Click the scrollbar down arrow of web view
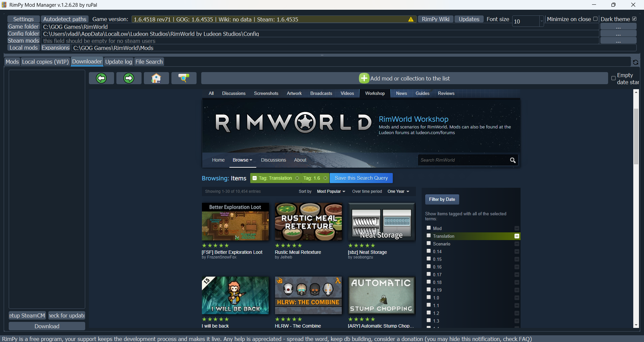This screenshot has height=342, width=644. [x=636, y=325]
